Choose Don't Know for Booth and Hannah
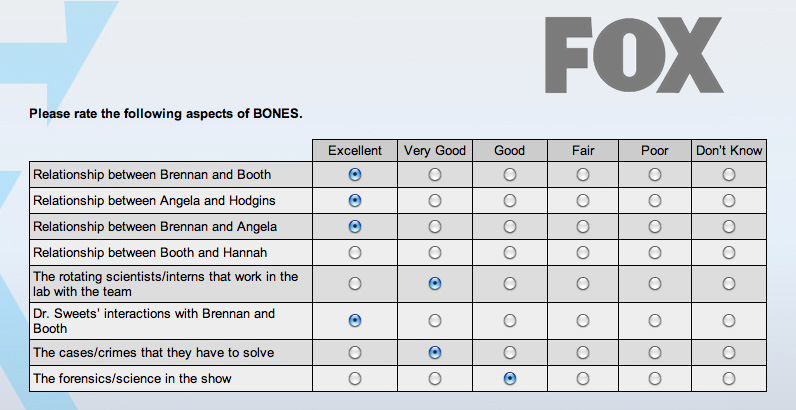796x410 pixels. click(x=729, y=252)
